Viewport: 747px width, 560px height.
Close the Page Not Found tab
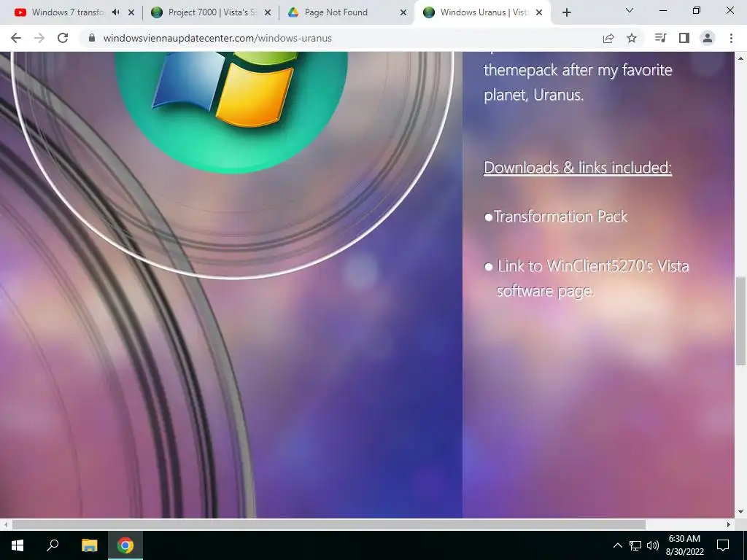[x=403, y=12]
